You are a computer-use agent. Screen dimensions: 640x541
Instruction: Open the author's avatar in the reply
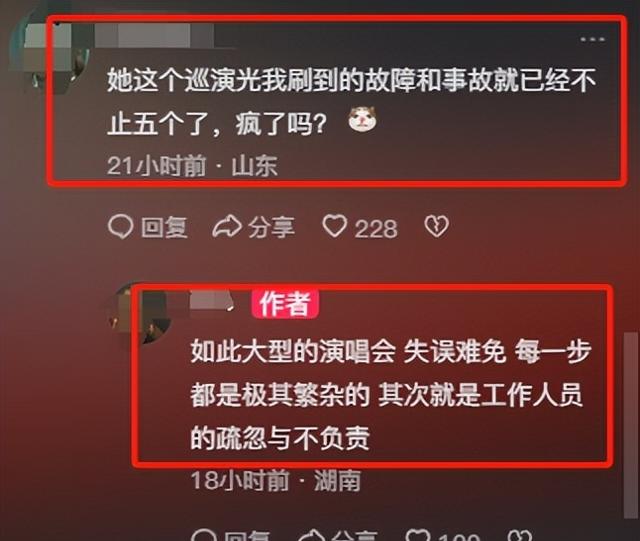click(141, 314)
